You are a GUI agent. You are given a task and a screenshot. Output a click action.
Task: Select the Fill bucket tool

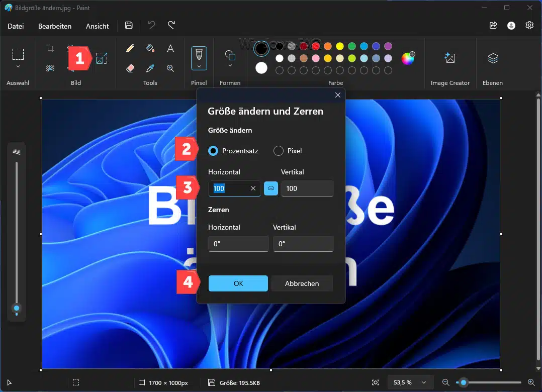point(150,48)
